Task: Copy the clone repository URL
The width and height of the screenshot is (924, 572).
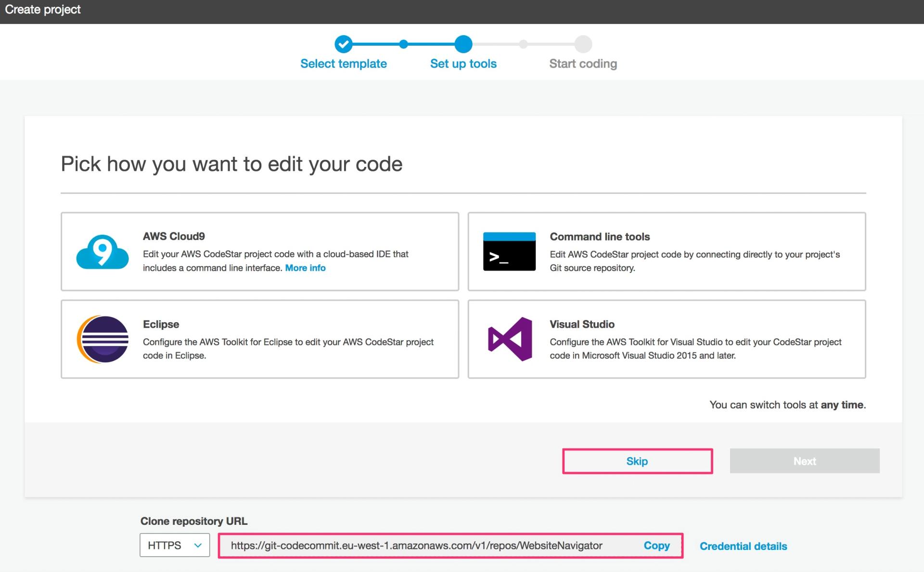Action: point(656,546)
